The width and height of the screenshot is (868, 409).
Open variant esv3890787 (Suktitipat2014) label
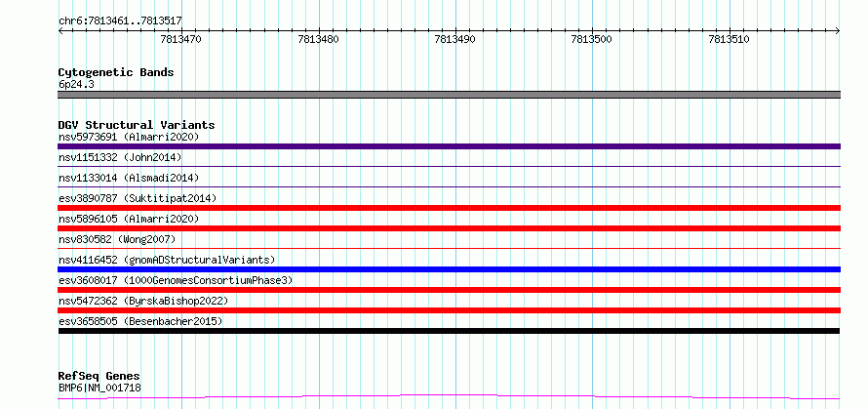pyautogui.click(x=138, y=198)
